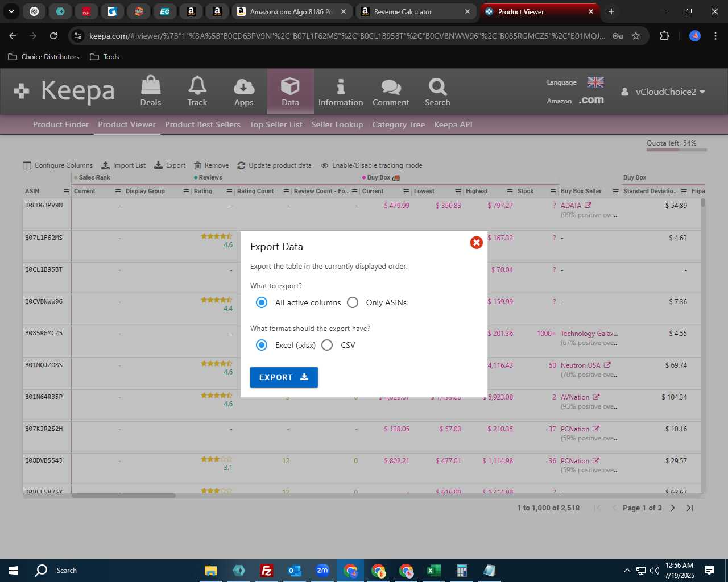Switch to Revenue Calculator browser tab
The image size is (728, 582).
point(415,11)
